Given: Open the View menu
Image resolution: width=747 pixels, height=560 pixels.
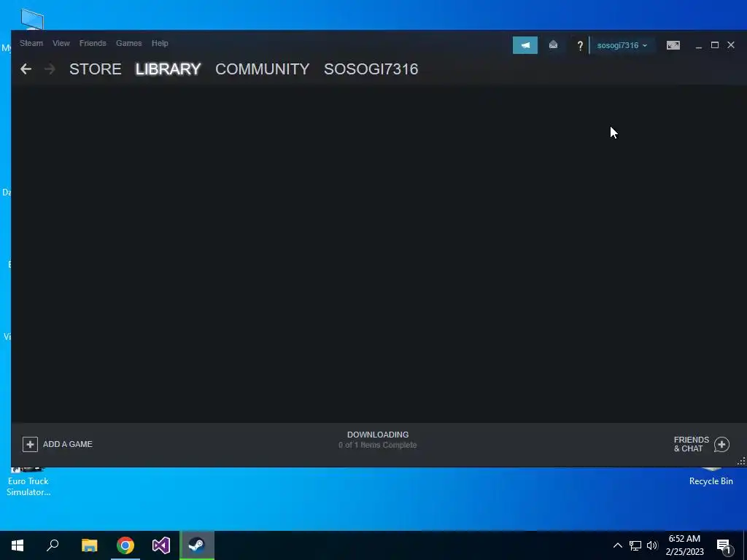Looking at the screenshot, I should [61, 43].
